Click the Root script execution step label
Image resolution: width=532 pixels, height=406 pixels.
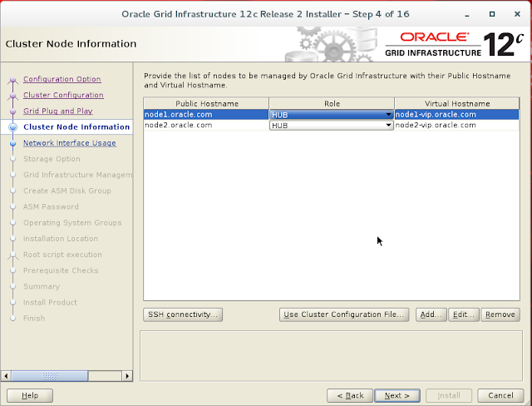62,255
